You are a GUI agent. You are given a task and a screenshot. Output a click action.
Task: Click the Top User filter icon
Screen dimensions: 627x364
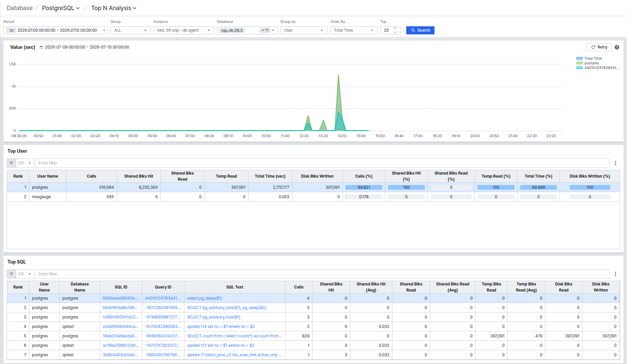tap(11, 163)
